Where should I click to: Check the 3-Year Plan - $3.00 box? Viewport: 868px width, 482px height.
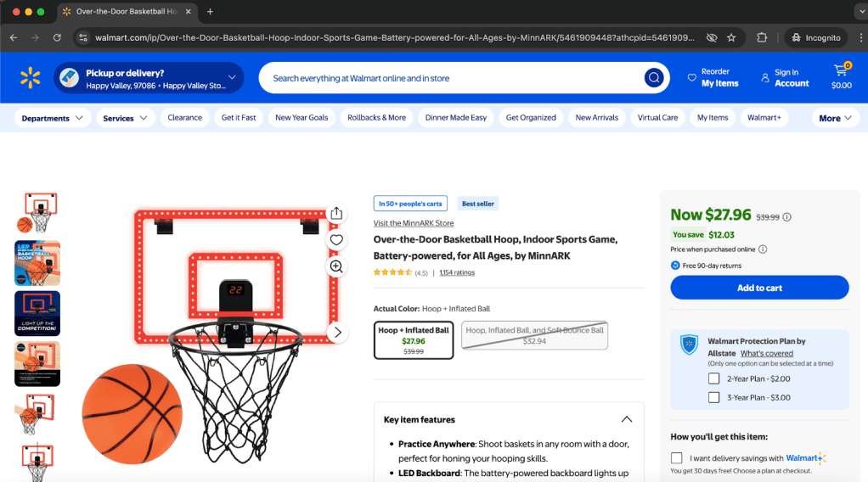[714, 397]
